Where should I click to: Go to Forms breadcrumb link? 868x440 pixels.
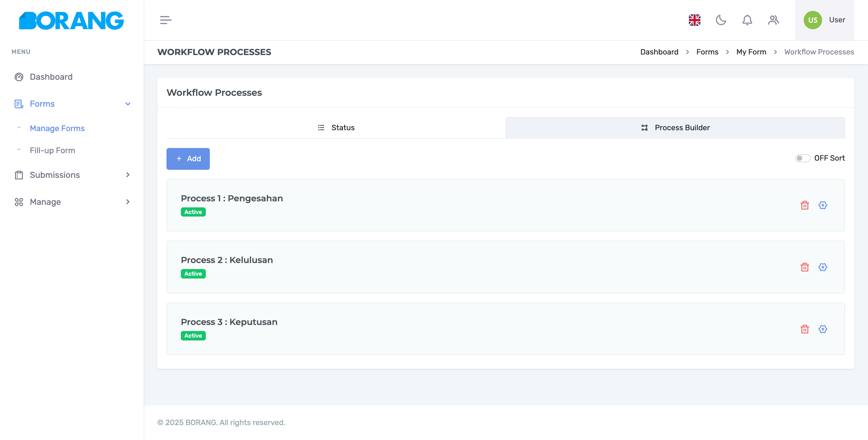[x=707, y=52]
